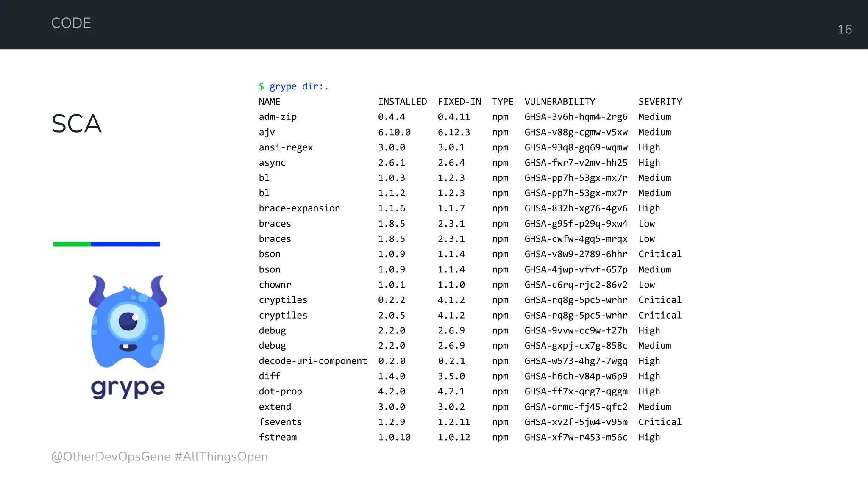The height and width of the screenshot is (488, 868).
Task: Click the SCA heading
Action: tap(76, 124)
